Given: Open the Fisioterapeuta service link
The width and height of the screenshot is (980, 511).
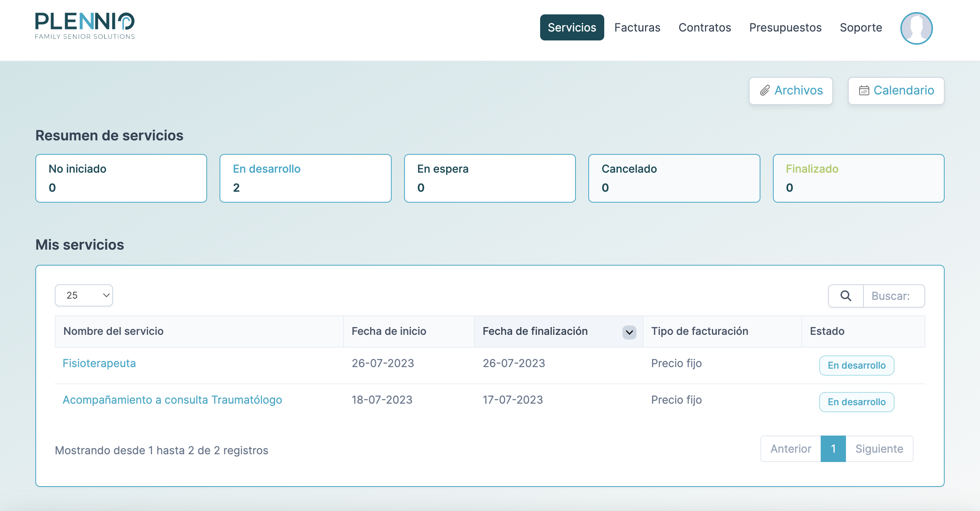Looking at the screenshot, I should click(99, 363).
